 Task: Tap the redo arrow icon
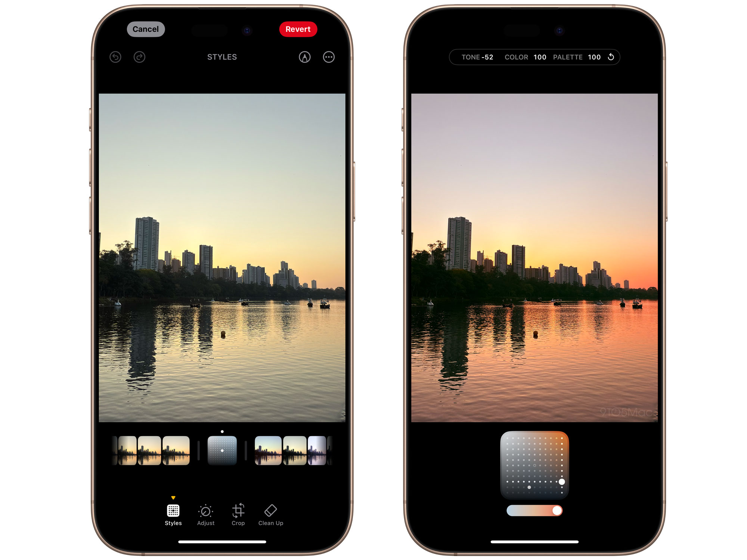coord(140,57)
